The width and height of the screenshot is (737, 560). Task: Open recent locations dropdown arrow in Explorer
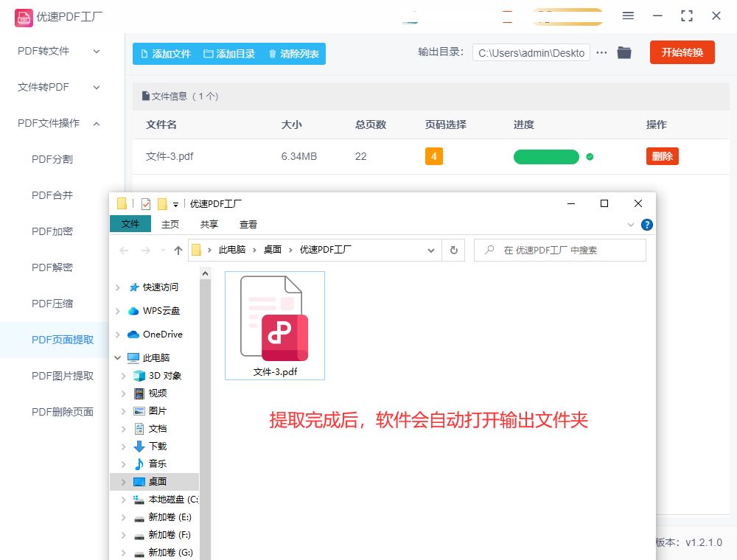pos(163,251)
